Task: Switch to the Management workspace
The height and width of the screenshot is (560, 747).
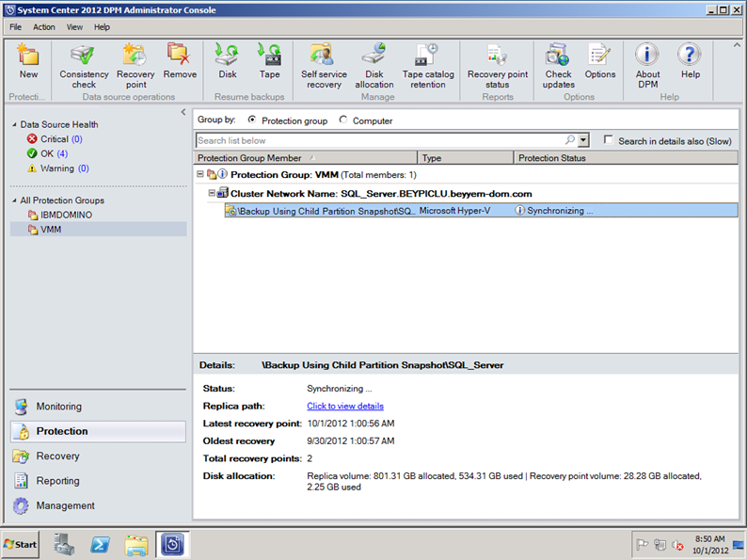Action: [98, 505]
